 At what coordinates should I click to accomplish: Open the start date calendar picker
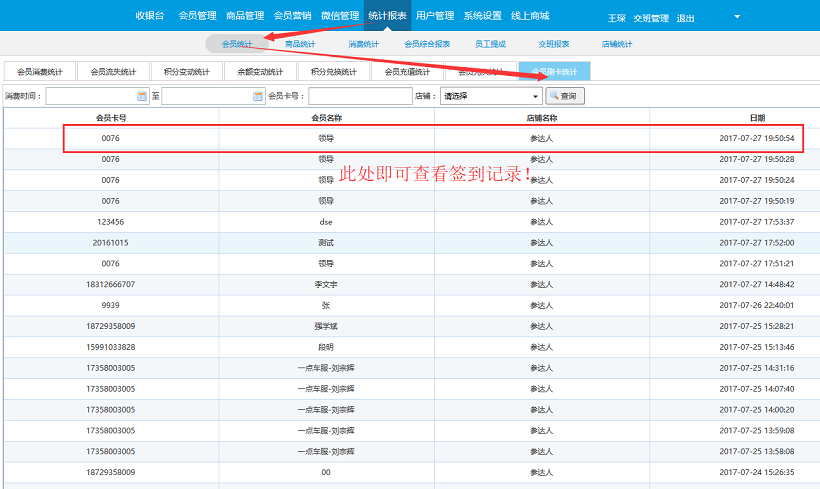(142, 96)
